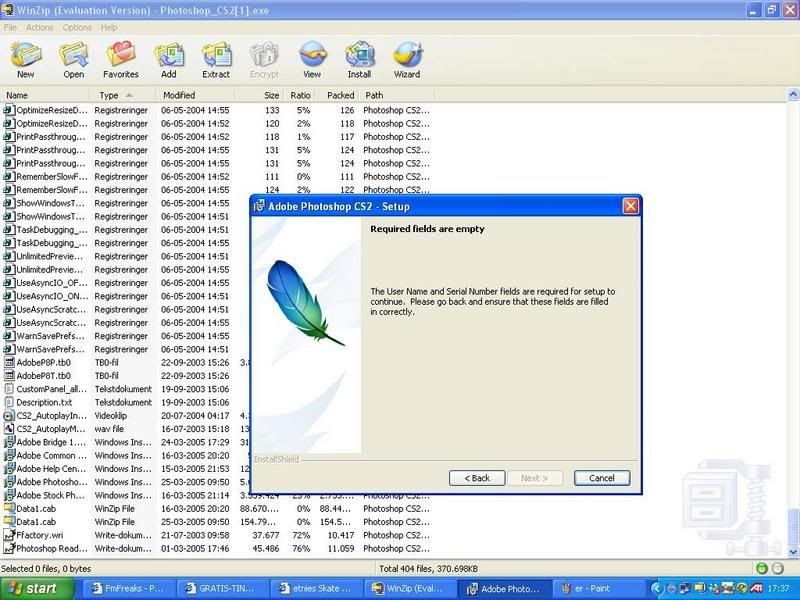This screenshot has width=800, height=600.
Task: Click the WinZip icon in the main title bar
Action: [7, 10]
